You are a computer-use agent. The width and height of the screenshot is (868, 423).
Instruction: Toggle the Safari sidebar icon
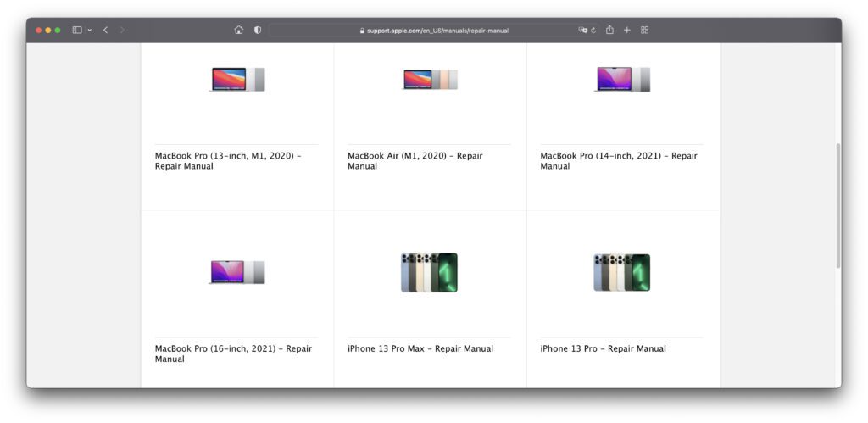tap(77, 30)
